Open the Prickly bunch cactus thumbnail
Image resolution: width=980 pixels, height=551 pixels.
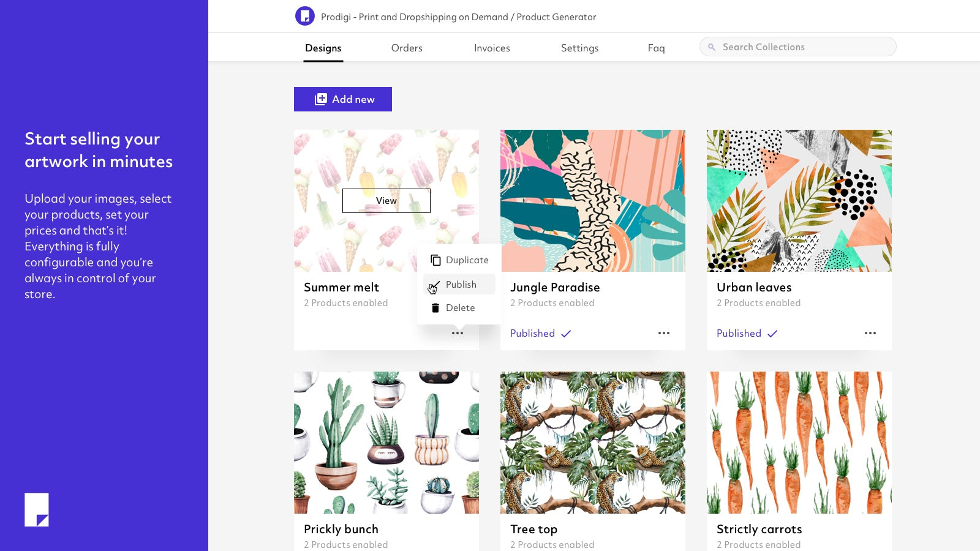click(x=386, y=442)
